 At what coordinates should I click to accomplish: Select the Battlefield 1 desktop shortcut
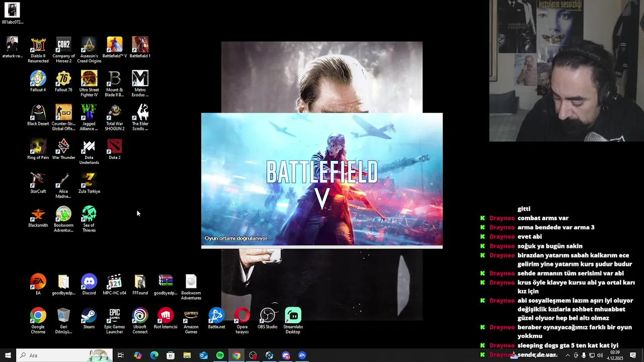point(140,47)
